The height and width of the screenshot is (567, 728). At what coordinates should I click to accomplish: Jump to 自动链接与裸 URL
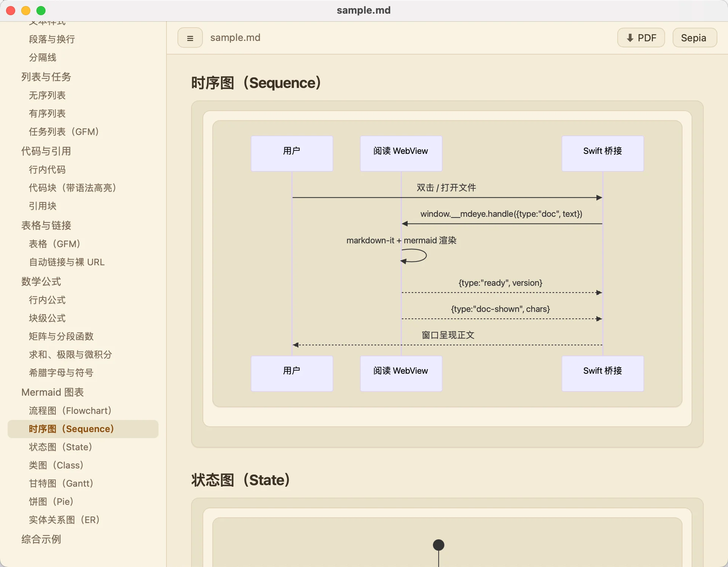tap(67, 262)
